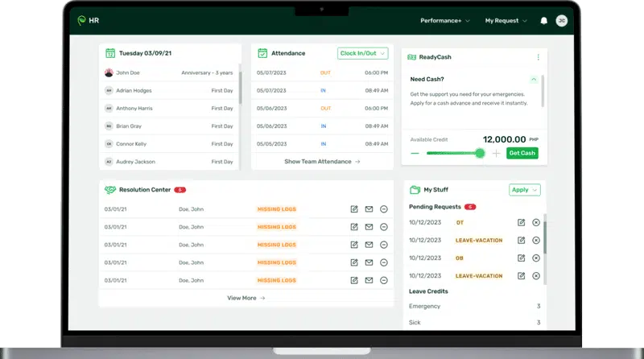644x359 pixels.
Task: Click View More in Resolution Center
Action: [246, 298]
